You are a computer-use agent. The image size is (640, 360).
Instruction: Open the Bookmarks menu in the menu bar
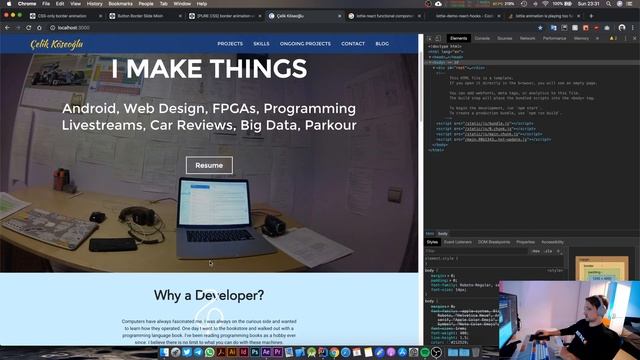coord(120,4)
